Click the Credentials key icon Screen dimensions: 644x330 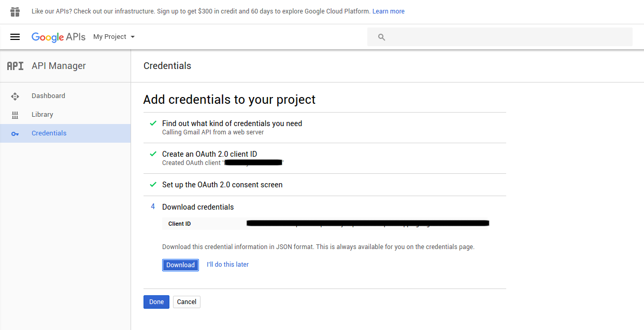coord(15,133)
